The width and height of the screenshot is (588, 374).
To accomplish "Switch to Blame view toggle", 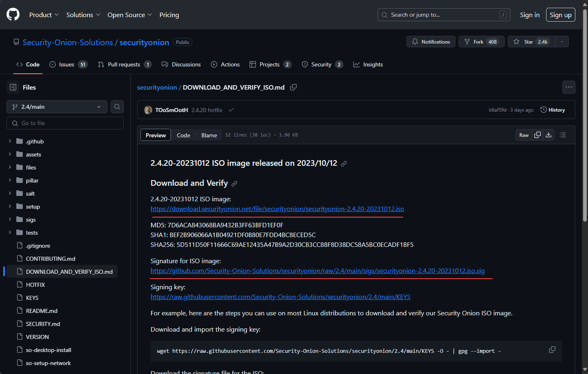I will click(x=209, y=135).
